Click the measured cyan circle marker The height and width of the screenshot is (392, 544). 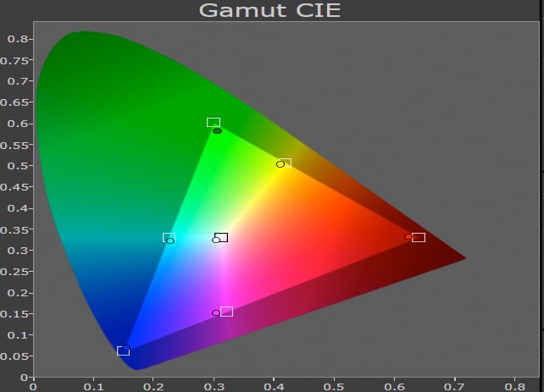pos(170,241)
